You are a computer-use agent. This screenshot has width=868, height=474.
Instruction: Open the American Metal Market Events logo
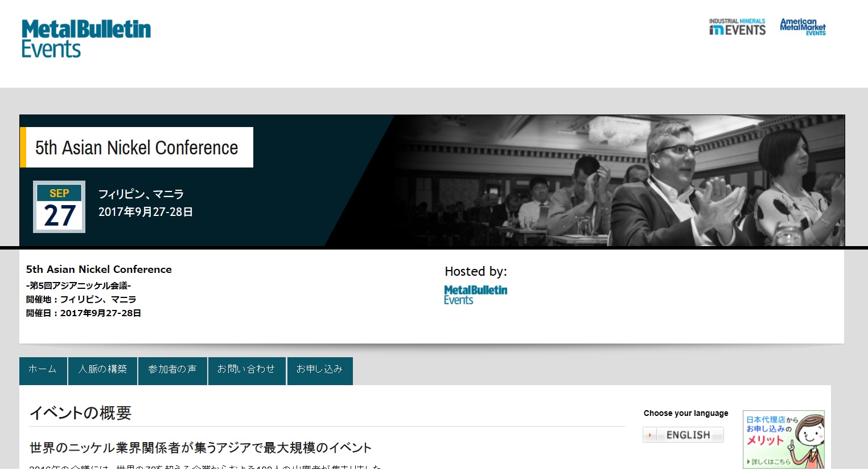pos(803,27)
